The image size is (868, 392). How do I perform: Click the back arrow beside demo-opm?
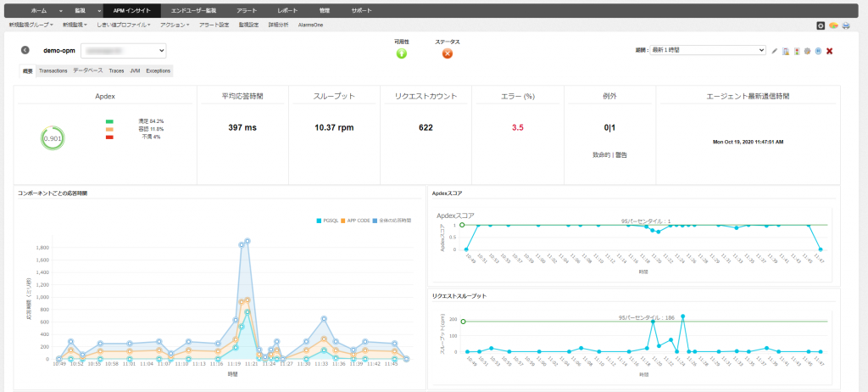tap(25, 51)
